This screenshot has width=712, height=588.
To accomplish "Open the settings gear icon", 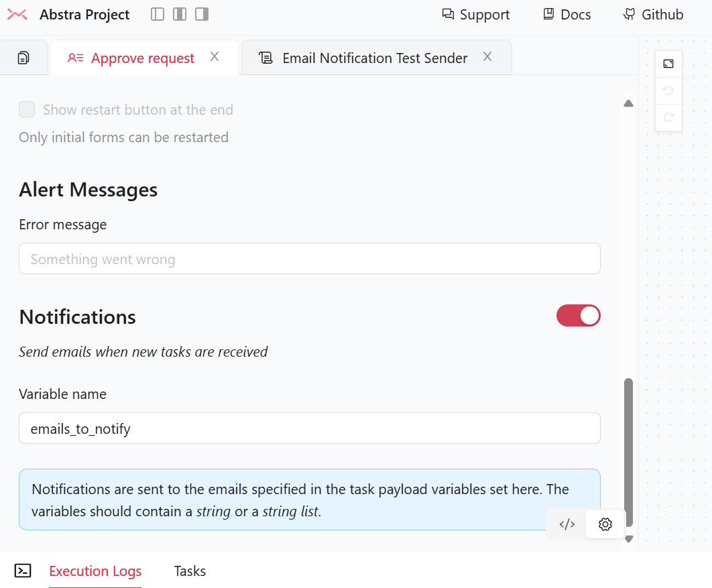I will pos(605,524).
